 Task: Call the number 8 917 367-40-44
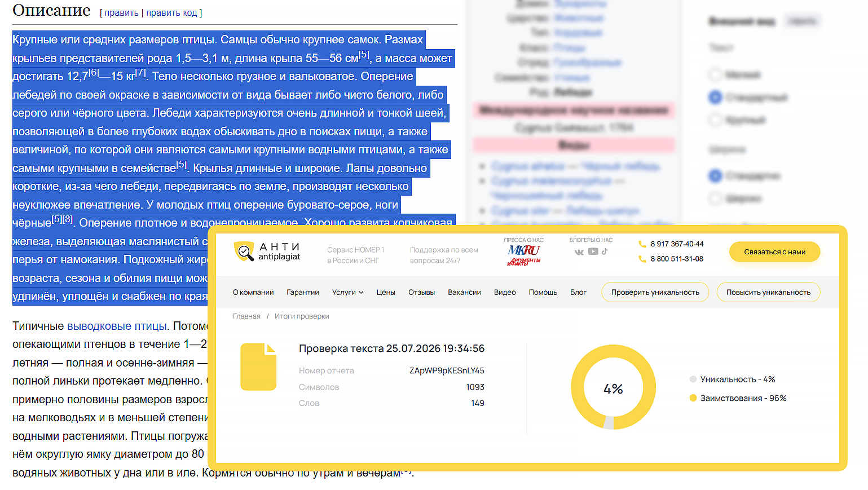pos(677,244)
